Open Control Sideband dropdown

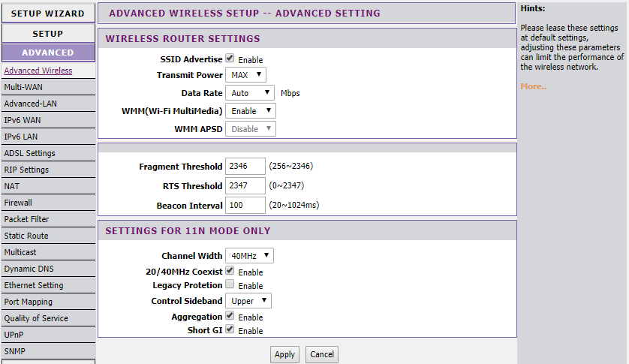click(x=248, y=301)
